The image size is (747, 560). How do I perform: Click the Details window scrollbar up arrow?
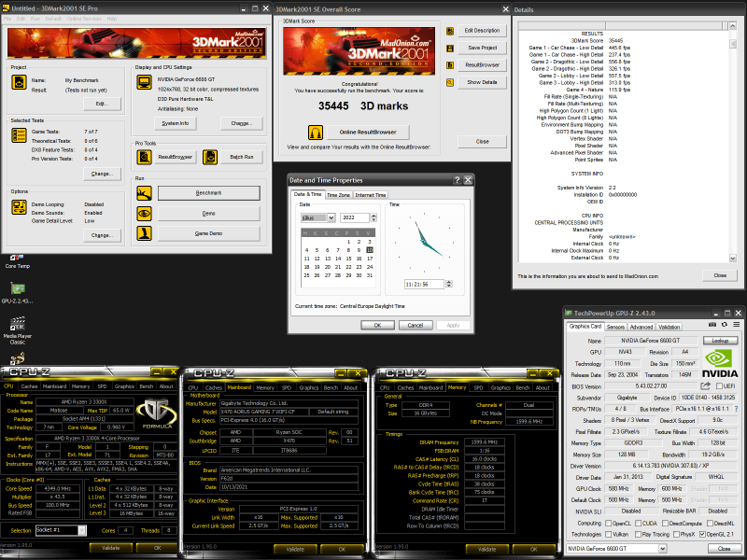733,26
